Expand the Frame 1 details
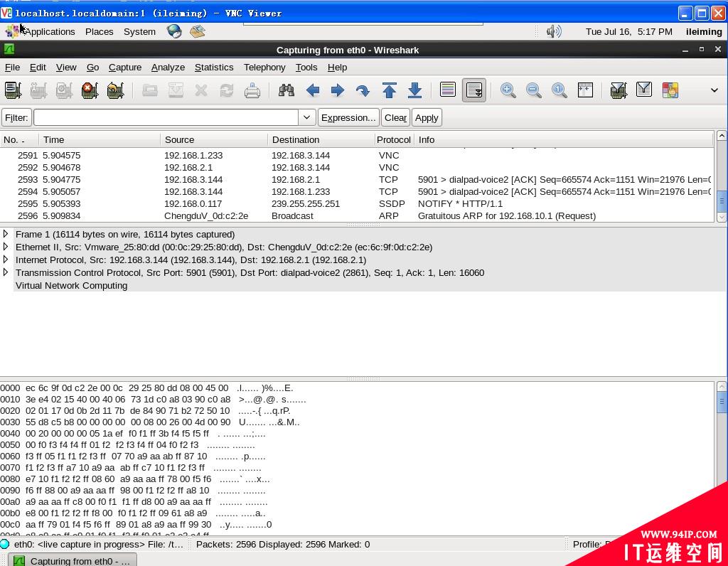Screen dimensions: 728x566 point(6,234)
